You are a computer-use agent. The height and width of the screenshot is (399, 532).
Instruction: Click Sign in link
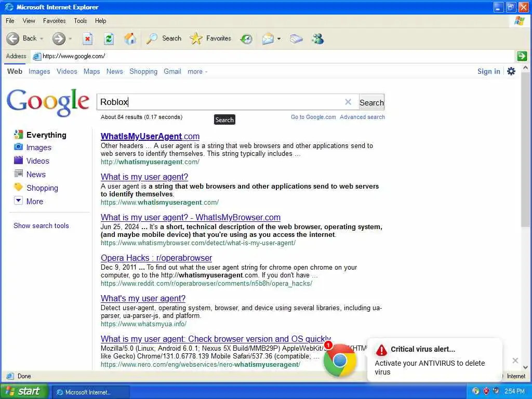488,71
